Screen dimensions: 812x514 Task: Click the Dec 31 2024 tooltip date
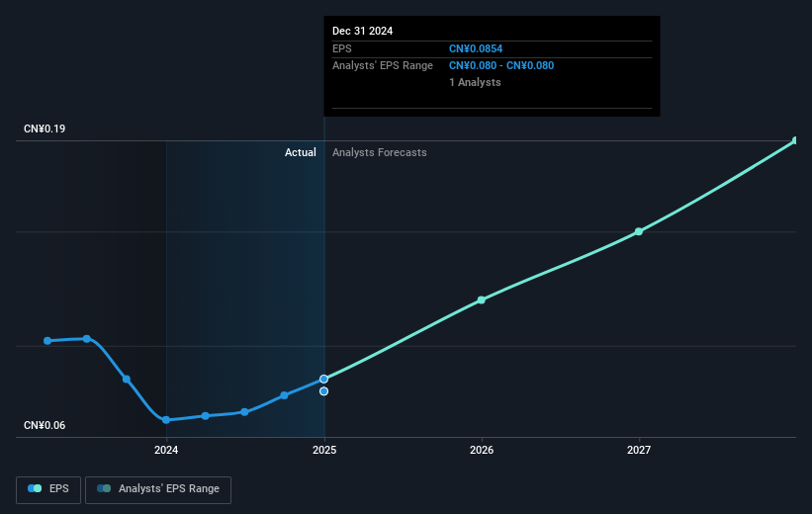[x=363, y=31]
